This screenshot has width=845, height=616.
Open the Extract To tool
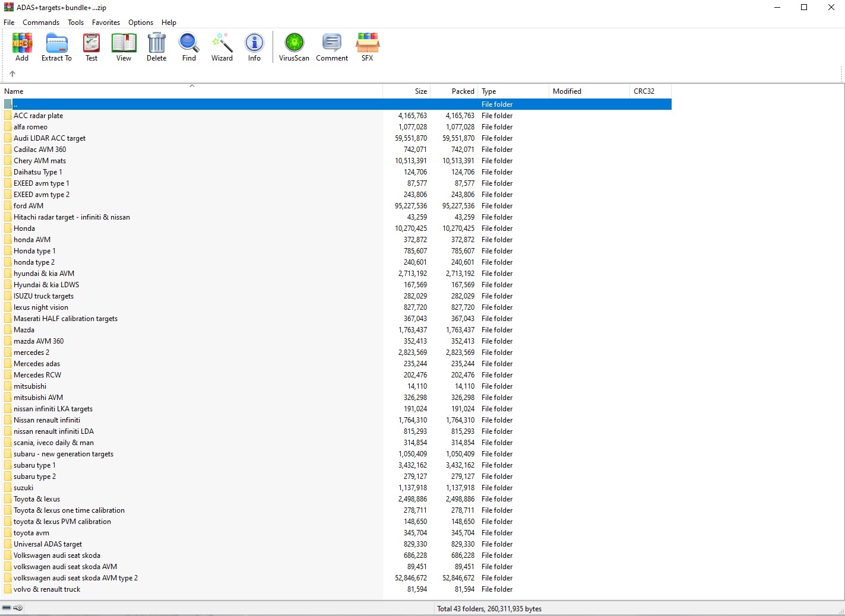click(56, 47)
